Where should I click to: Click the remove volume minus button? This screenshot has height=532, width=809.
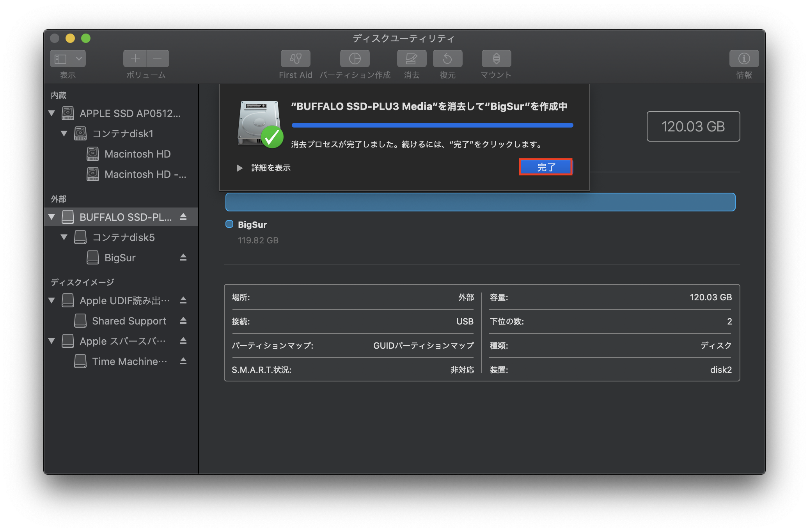(158, 59)
